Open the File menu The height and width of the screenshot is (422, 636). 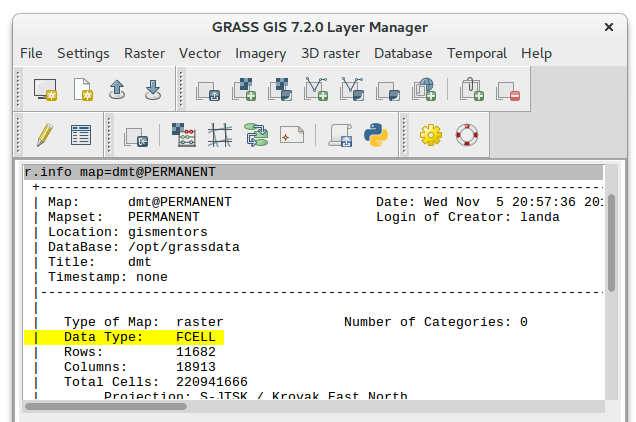click(31, 54)
